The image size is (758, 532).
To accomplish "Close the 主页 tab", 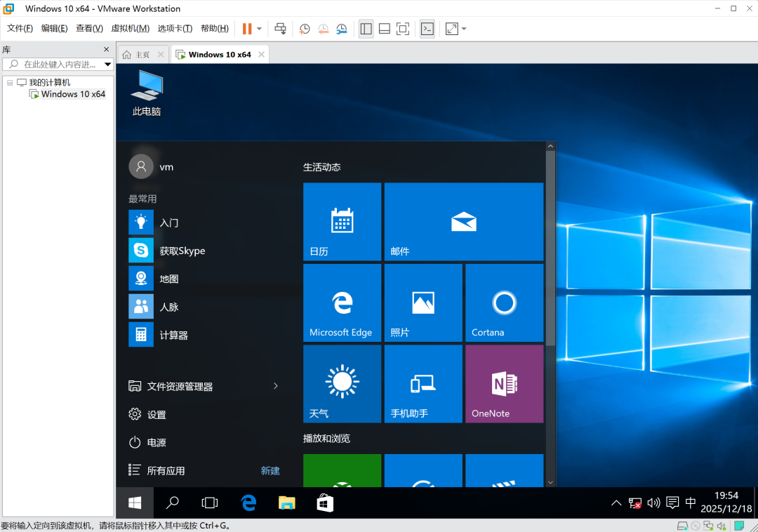I will click(x=161, y=55).
